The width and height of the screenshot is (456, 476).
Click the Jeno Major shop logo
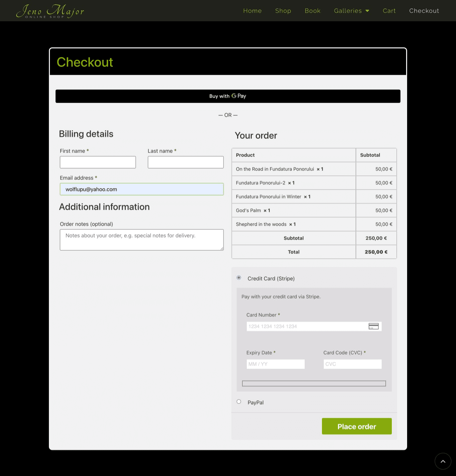[x=50, y=11]
